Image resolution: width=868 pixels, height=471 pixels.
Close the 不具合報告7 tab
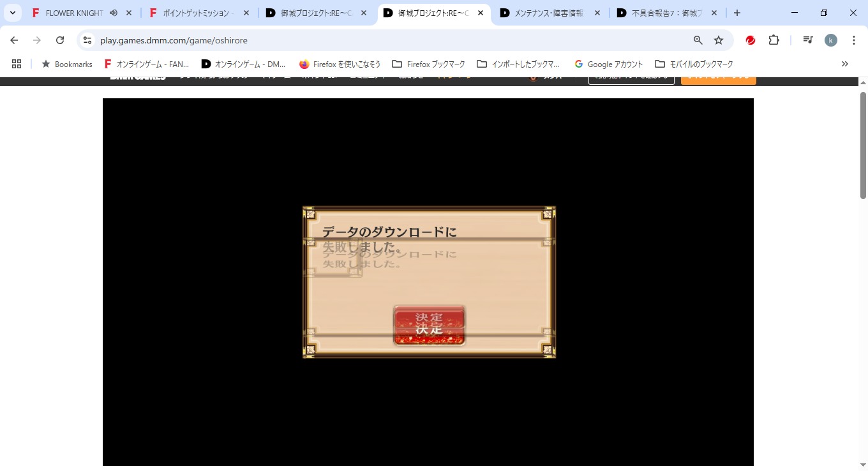point(714,13)
